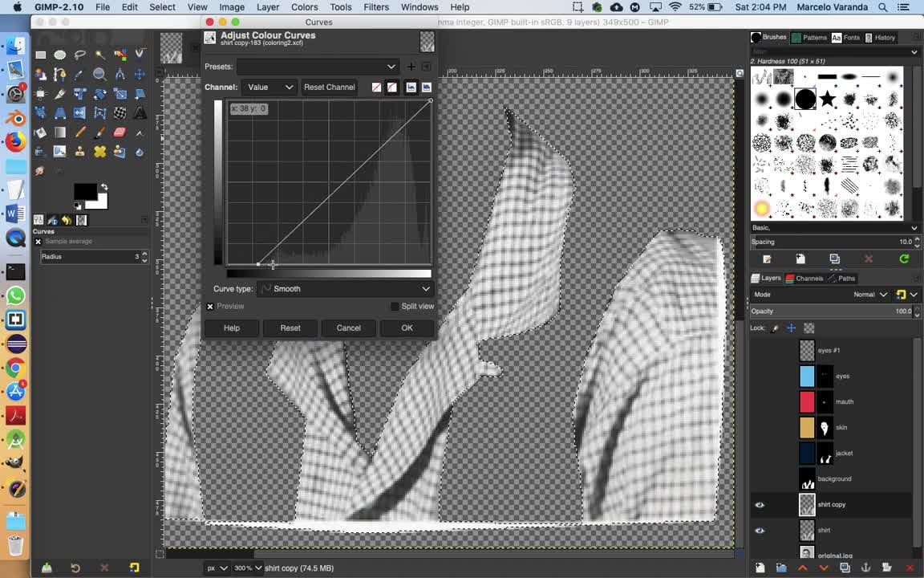This screenshot has width=924, height=578.
Task: Refresh brushes with green arrow icon
Action: (904, 259)
